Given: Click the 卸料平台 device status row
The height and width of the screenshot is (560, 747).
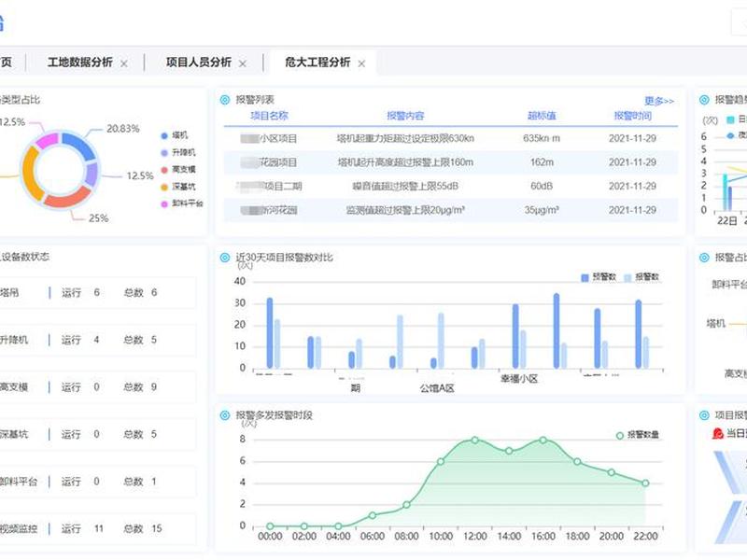Looking at the screenshot, I should (98, 482).
